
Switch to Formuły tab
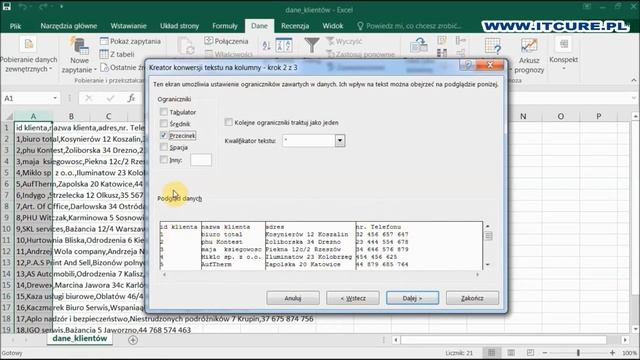[225, 26]
